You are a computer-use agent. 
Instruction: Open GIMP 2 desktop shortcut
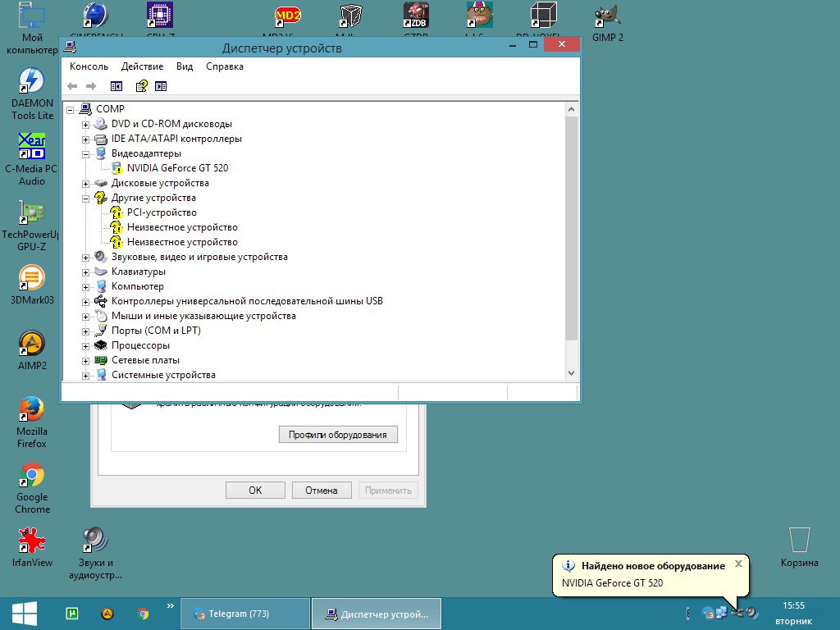click(608, 22)
